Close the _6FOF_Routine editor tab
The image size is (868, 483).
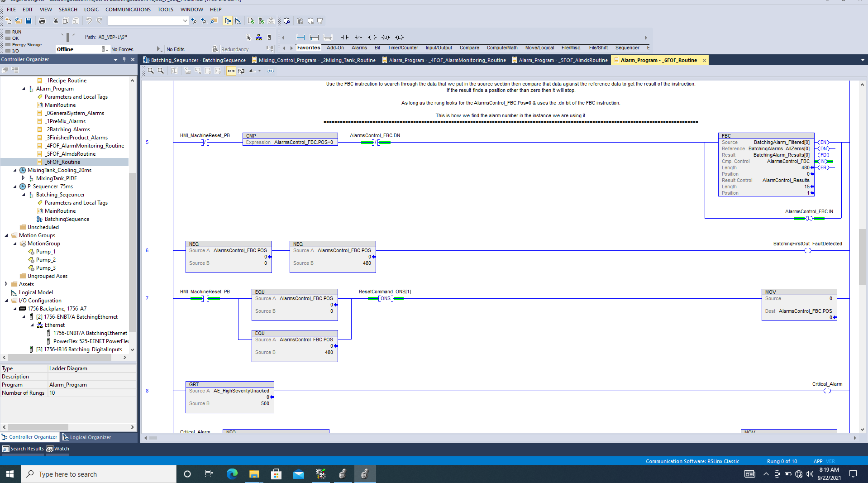[x=704, y=60]
